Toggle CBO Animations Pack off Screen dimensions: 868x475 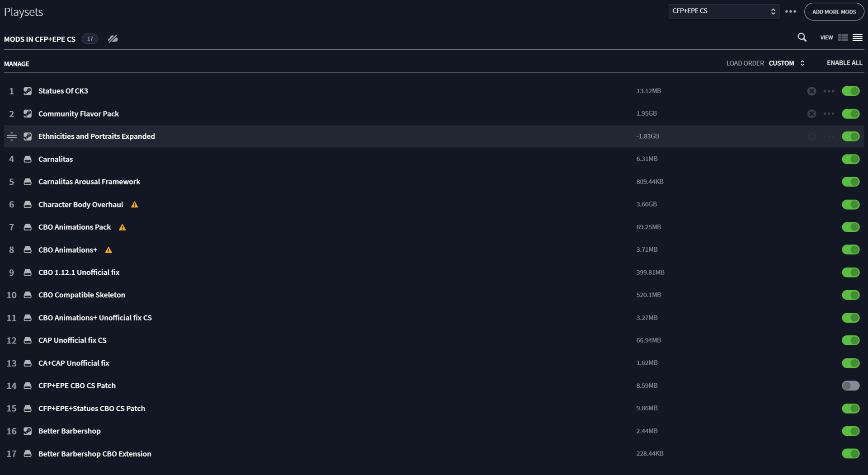[x=850, y=227]
